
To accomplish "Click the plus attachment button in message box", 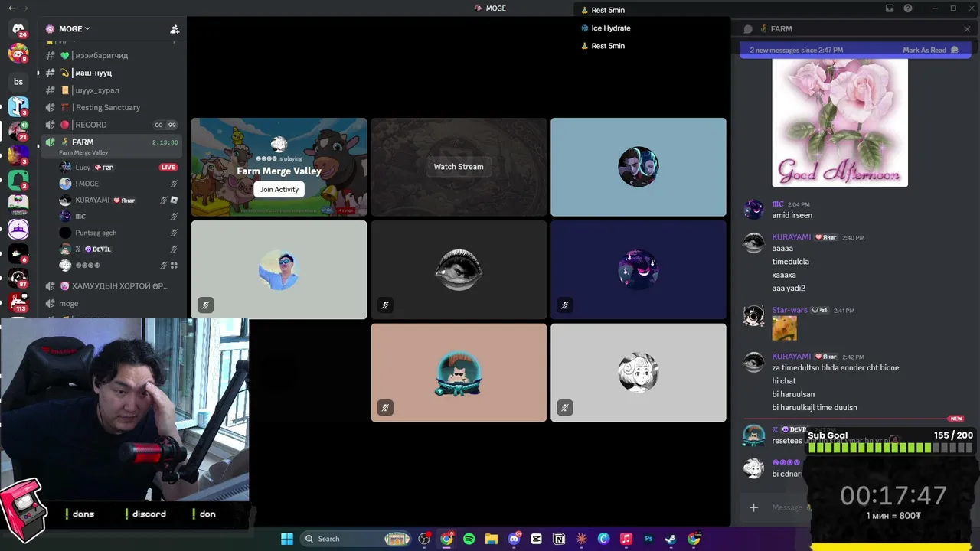I will (754, 507).
